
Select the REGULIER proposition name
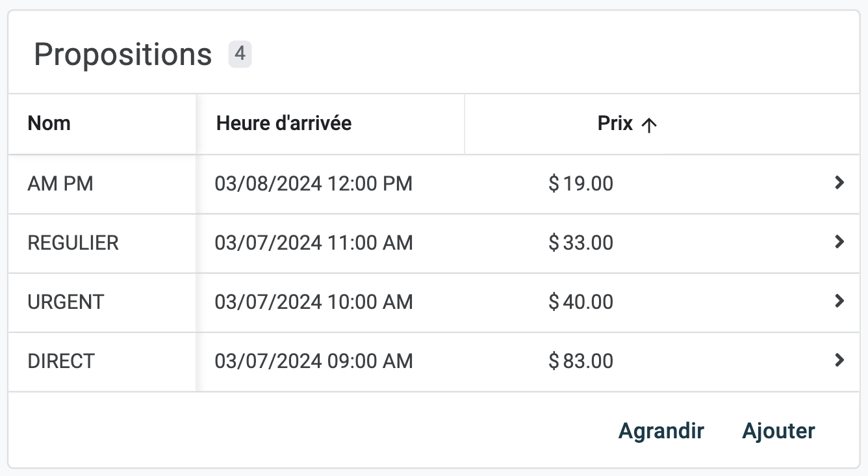pyautogui.click(x=73, y=243)
